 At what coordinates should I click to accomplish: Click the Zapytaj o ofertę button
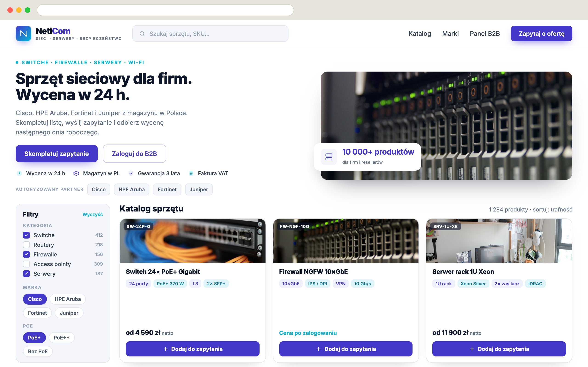coord(541,33)
